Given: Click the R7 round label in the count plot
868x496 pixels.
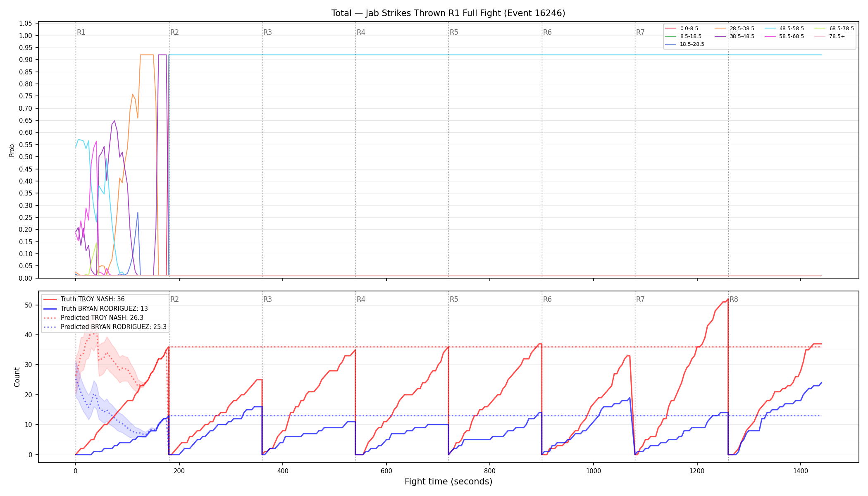Looking at the screenshot, I should [640, 299].
